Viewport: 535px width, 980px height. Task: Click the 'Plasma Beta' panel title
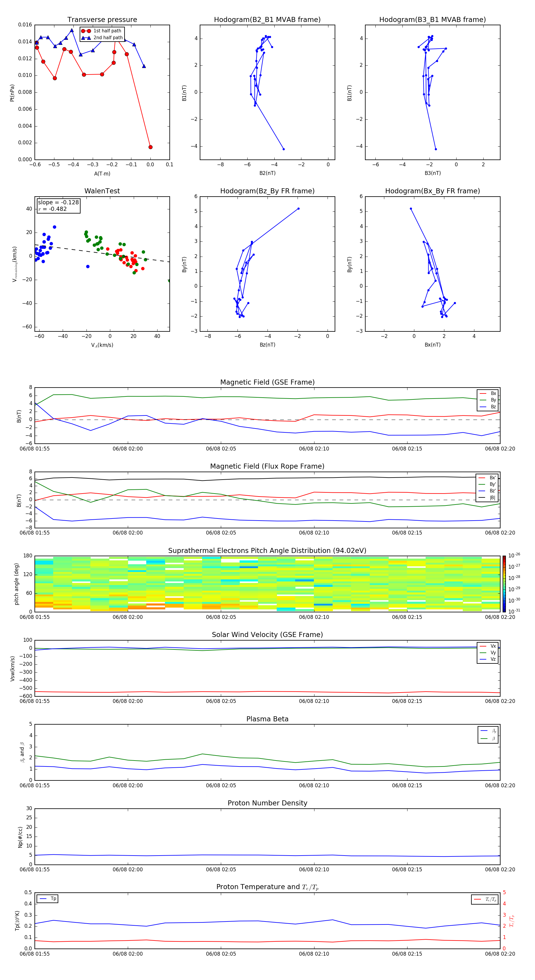(267, 719)
